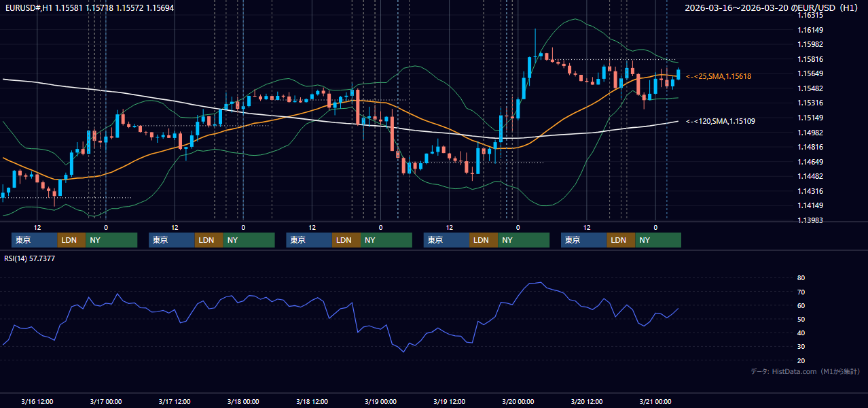Viewport: 868px width, 408px height.
Task: Click the rightmost NY session block
Action: point(658,240)
